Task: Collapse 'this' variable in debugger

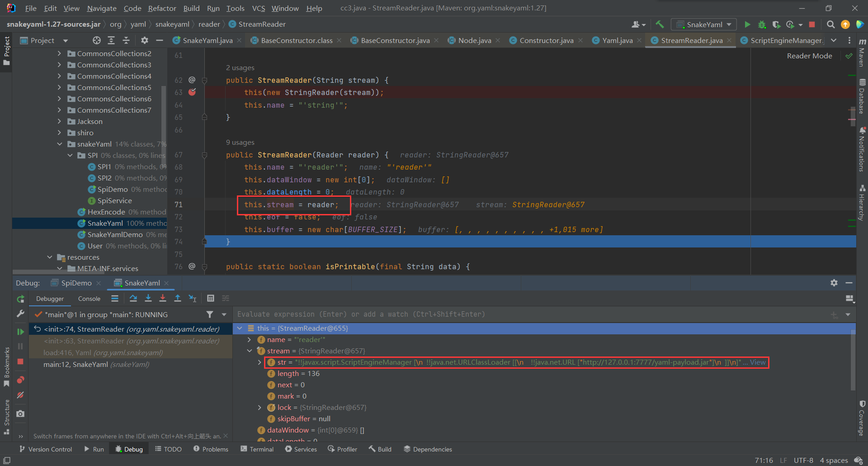Action: click(x=240, y=328)
